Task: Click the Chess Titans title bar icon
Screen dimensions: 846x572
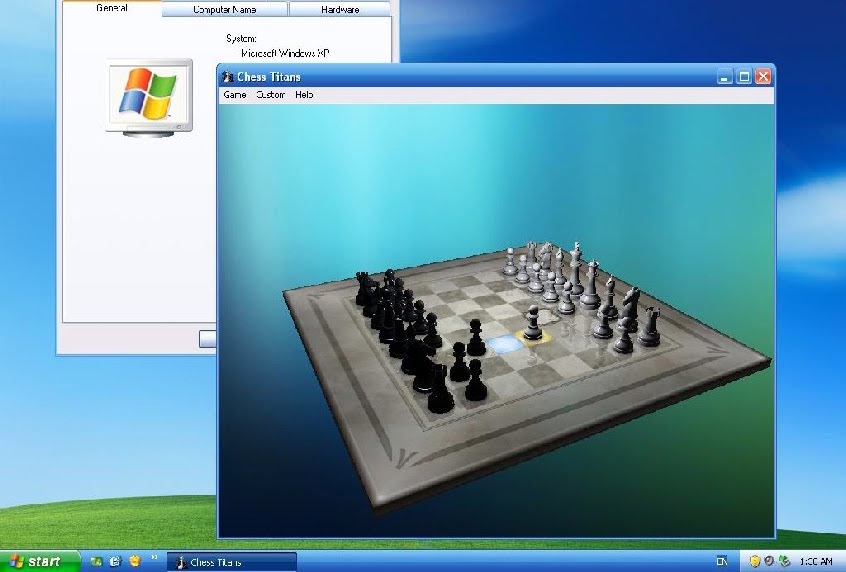Action: (228, 77)
